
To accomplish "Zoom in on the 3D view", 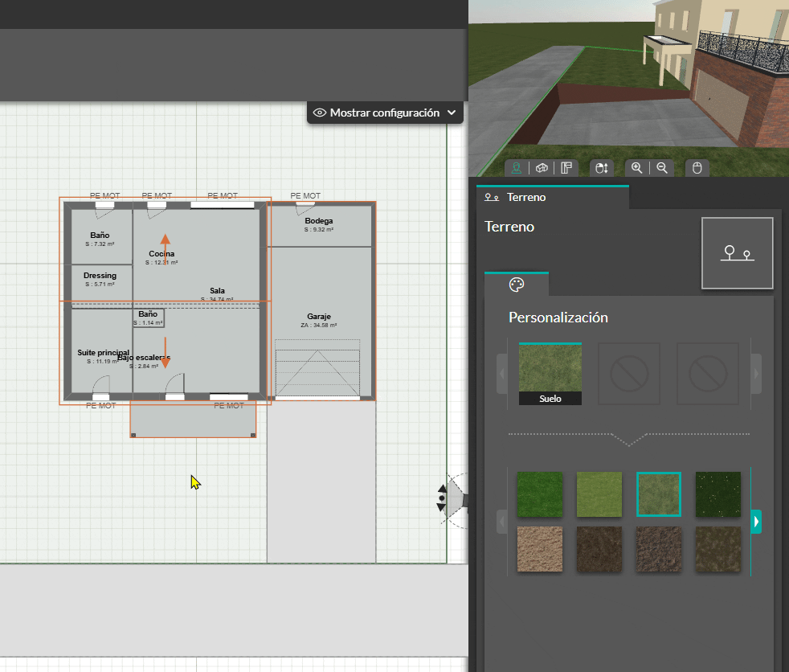I will [636, 168].
